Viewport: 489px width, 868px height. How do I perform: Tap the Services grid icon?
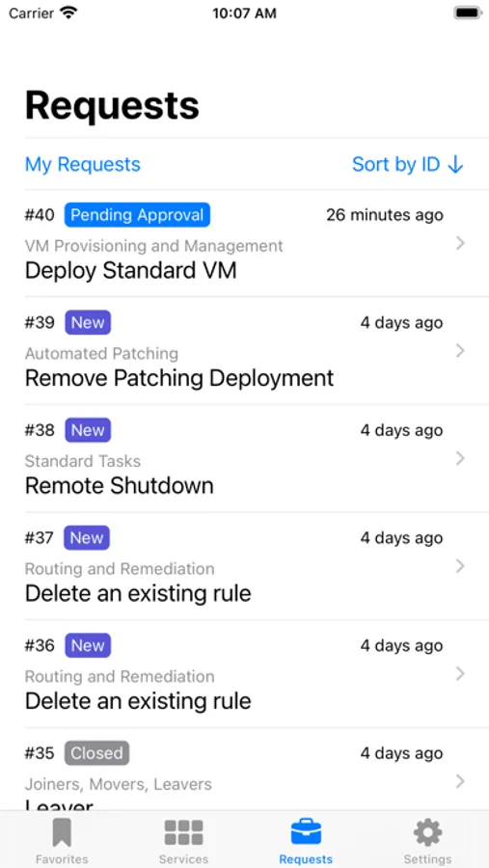pyautogui.click(x=183, y=833)
